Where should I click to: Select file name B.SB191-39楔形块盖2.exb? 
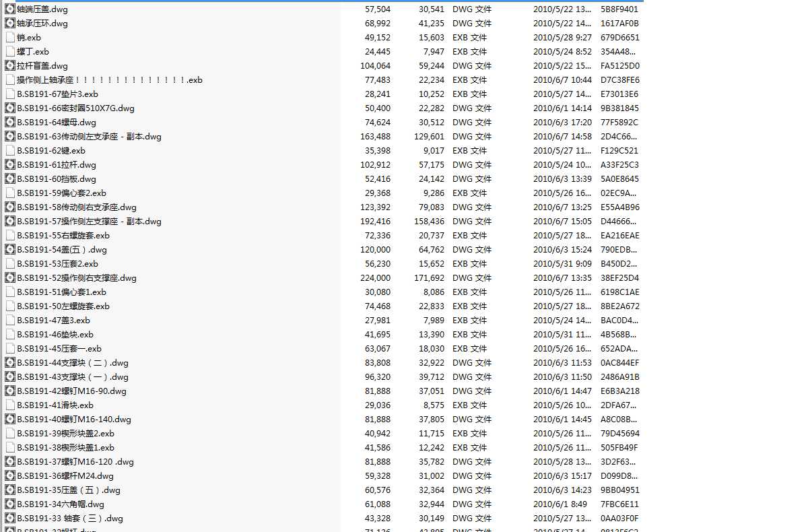65,434
